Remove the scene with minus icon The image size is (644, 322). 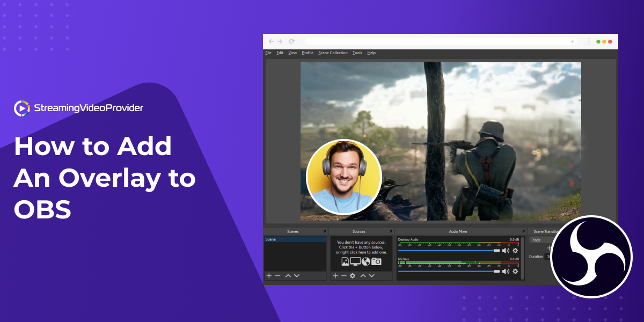[x=277, y=275]
